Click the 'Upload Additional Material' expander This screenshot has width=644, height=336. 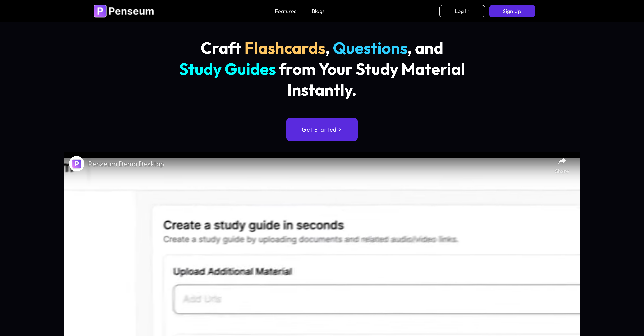click(x=233, y=271)
